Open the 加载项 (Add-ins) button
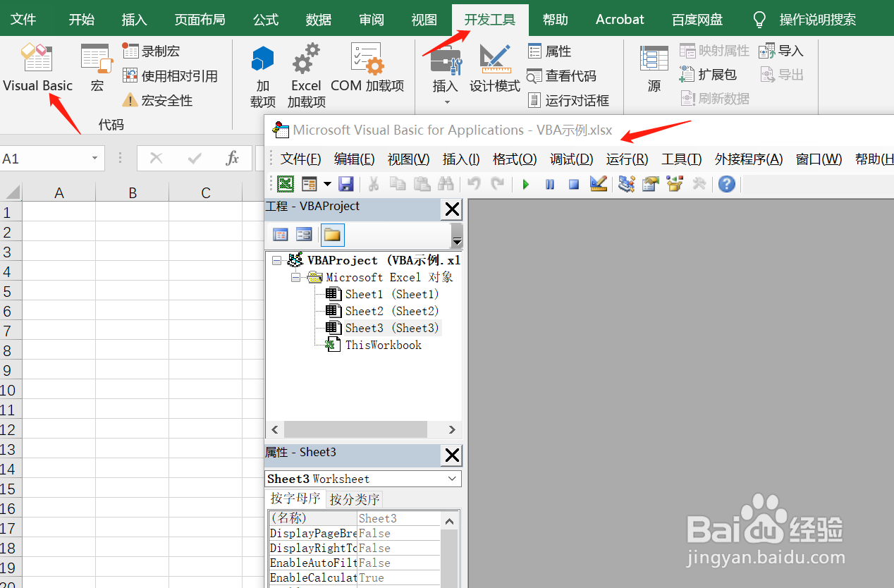This screenshot has height=588, width=894. 263,76
